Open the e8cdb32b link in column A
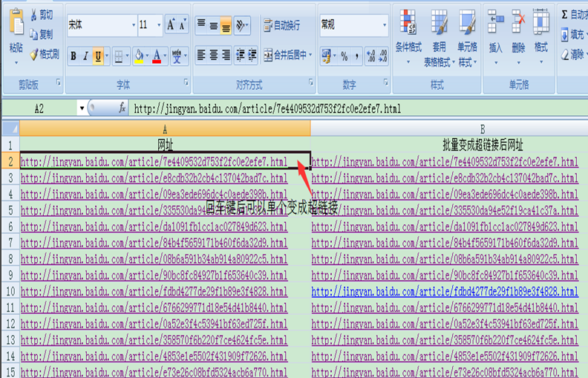This screenshot has width=588, height=378. (x=154, y=178)
